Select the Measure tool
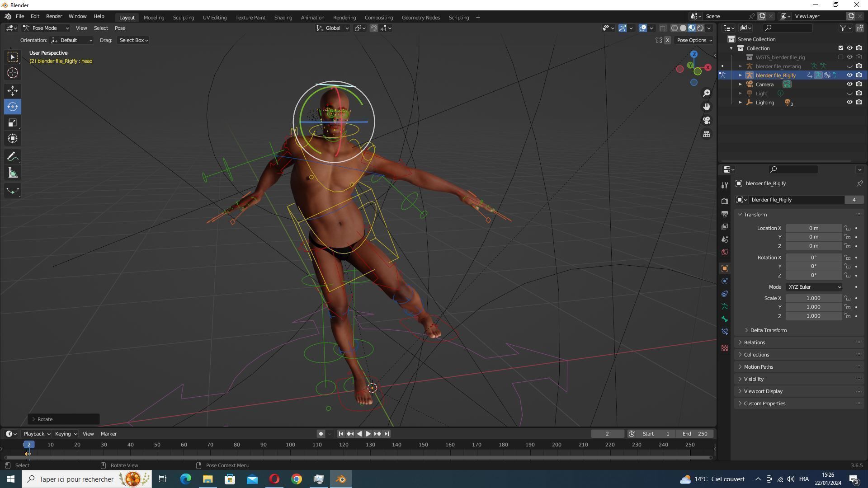The image size is (868, 488). point(13,174)
